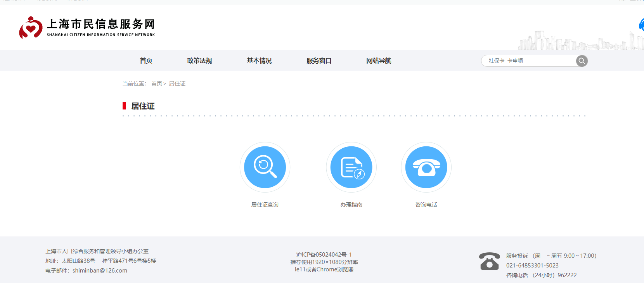Click the gray telephone icon in footer
The height and width of the screenshot is (290, 644).
[x=489, y=261]
